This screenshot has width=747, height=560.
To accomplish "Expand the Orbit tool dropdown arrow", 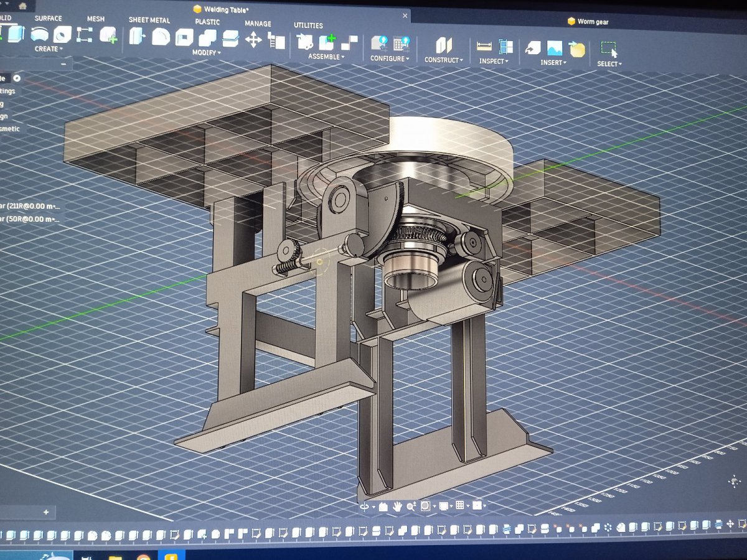I will coord(374,507).
